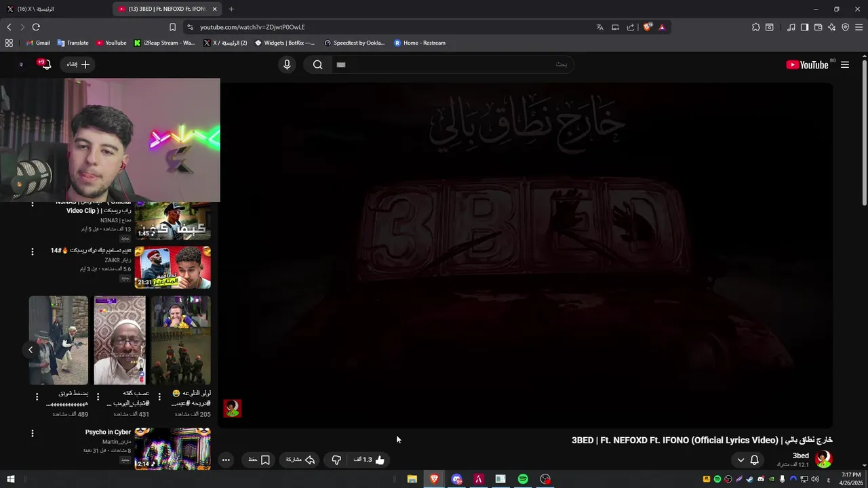Open Gmail bookmark
This screenshot has height=488, width=868.
(38, 43)
